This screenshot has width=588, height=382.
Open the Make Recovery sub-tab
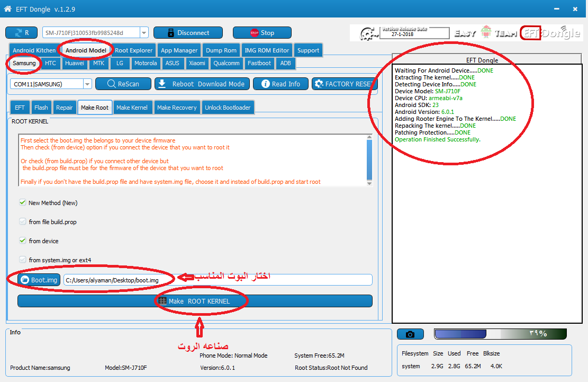click(177, 108)
